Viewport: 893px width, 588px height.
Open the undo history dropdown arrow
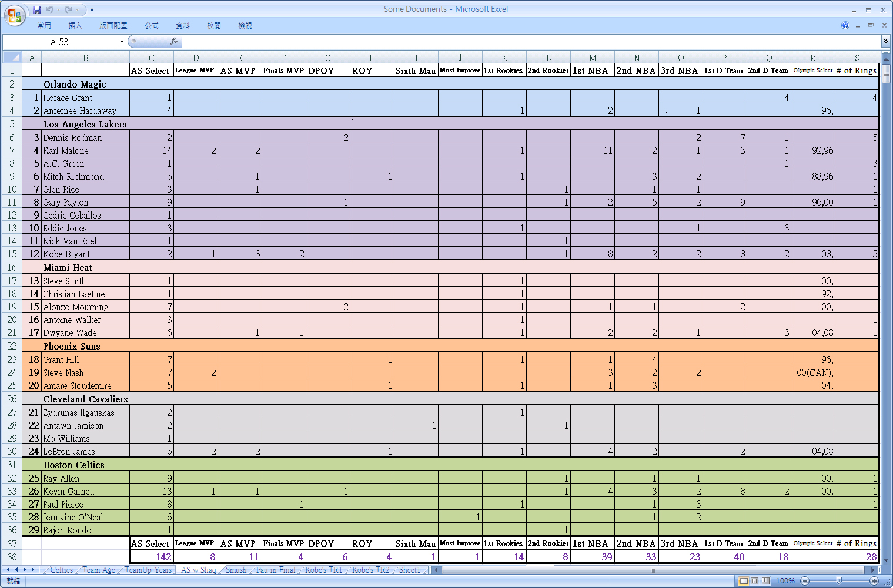(58, 9)
